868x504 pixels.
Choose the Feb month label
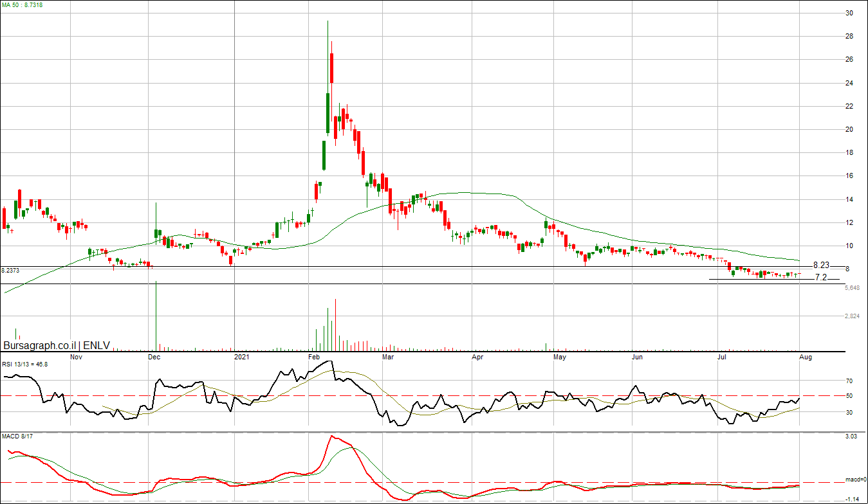[314, 356]
